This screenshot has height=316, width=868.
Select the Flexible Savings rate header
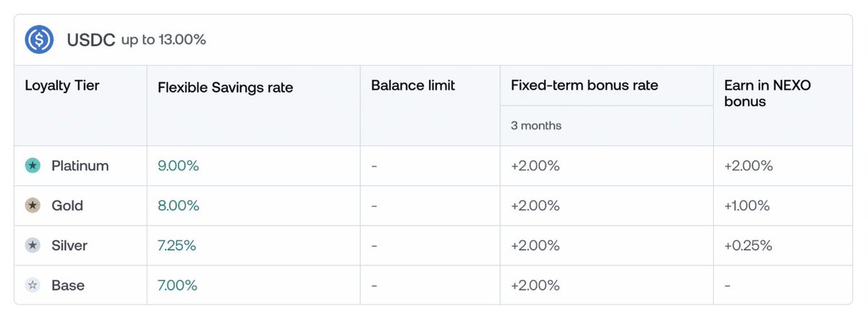tap(225, 87)
